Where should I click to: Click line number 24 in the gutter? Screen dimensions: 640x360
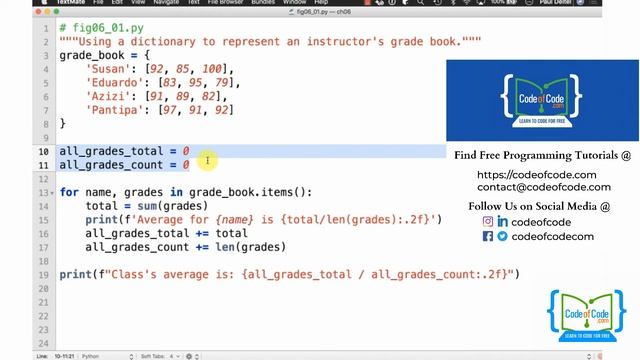tap(44, 344)
